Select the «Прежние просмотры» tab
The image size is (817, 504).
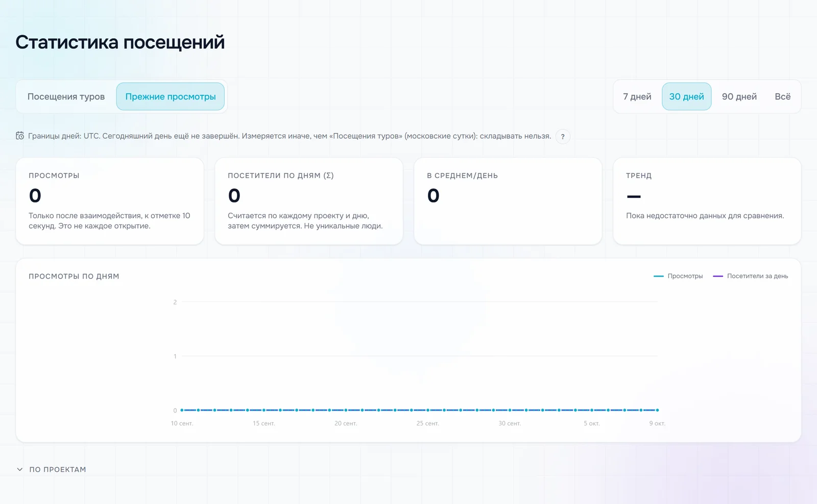(171, 96)
